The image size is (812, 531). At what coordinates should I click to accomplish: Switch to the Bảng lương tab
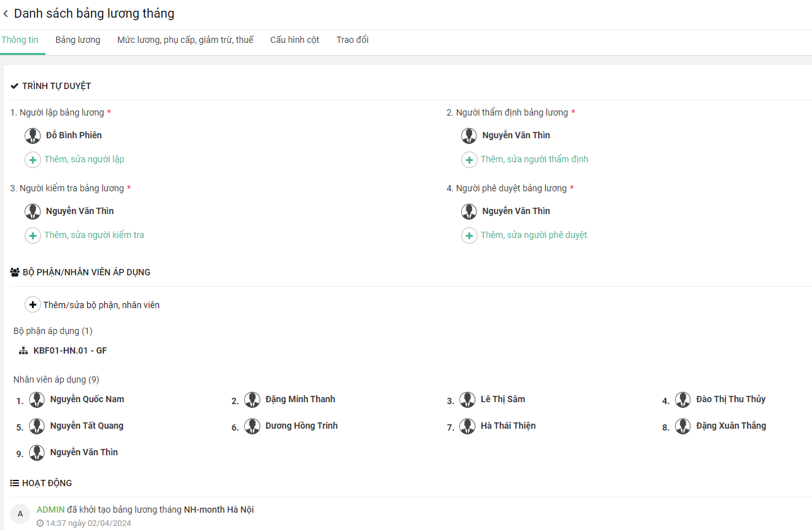pyautogui.click(x=78, y=40)
